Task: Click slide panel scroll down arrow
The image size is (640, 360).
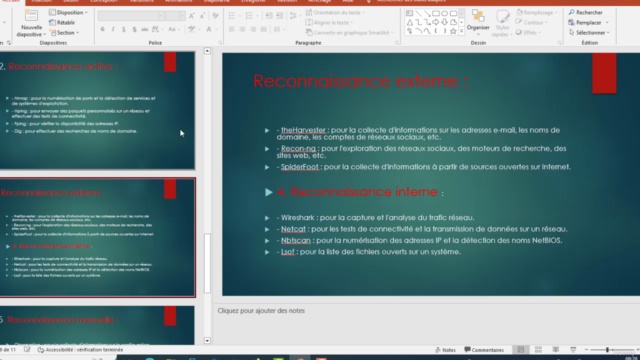Action: click(207, 341)
